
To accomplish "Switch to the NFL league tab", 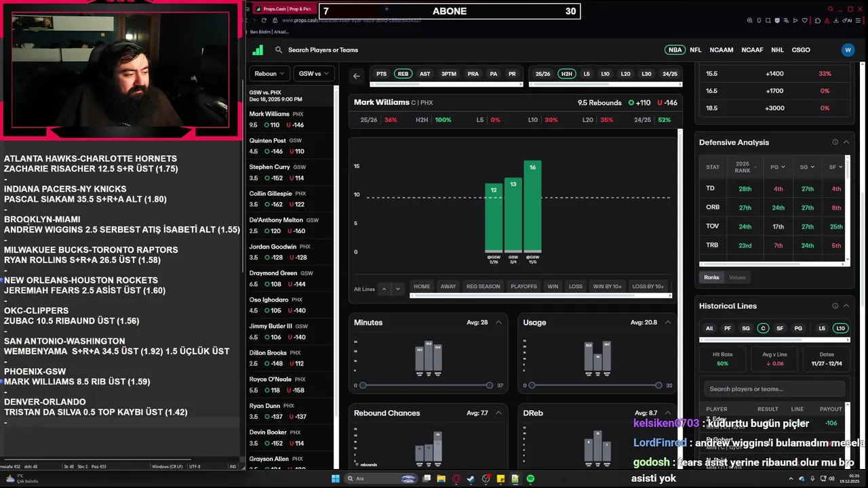I will (x=696, y=49).
